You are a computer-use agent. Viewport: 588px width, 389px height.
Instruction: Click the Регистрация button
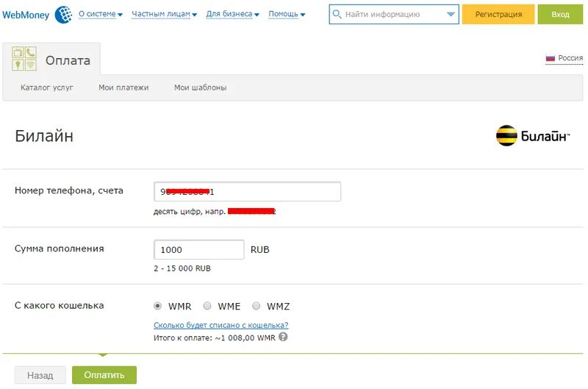coord(498,14)
